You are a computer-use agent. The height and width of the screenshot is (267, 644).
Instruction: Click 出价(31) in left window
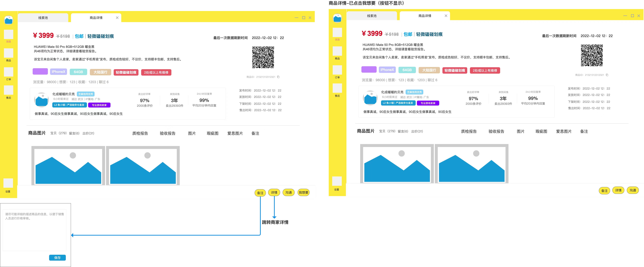click(88, 133)
